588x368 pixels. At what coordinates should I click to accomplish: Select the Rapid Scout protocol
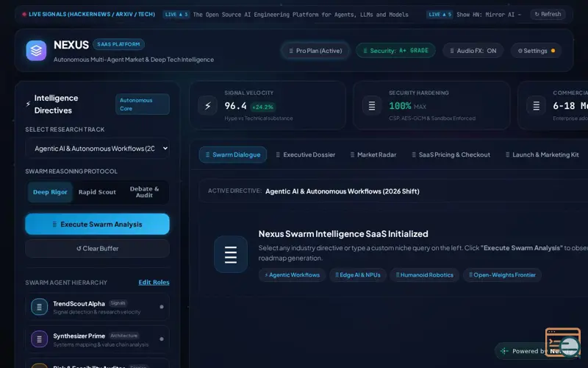click(x=97, y=192)
